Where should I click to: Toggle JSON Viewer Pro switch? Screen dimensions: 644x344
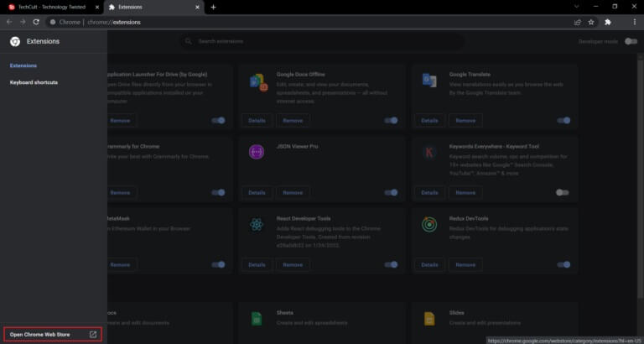[x=391, y=192]
